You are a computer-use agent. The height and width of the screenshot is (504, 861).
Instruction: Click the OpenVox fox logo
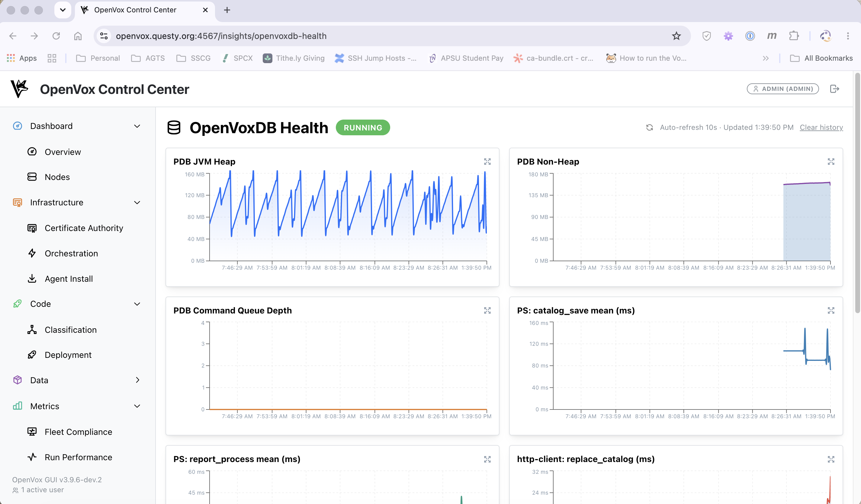click(x=19, y=89)
